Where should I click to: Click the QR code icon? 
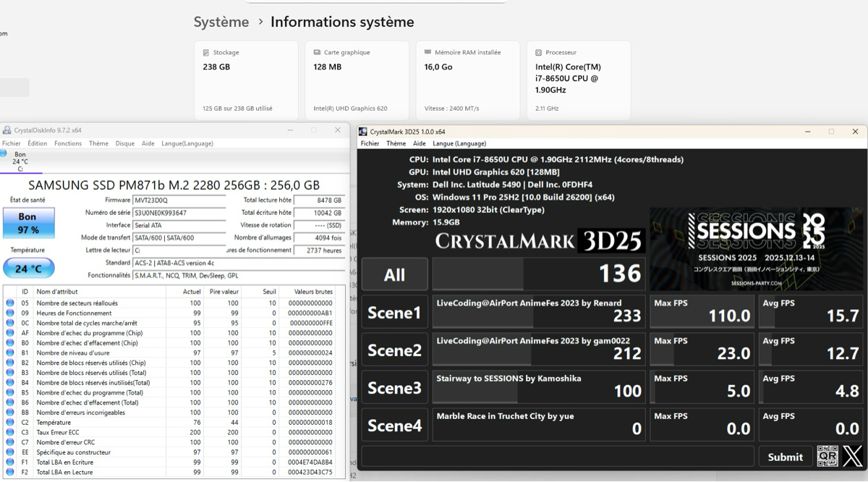827,456
